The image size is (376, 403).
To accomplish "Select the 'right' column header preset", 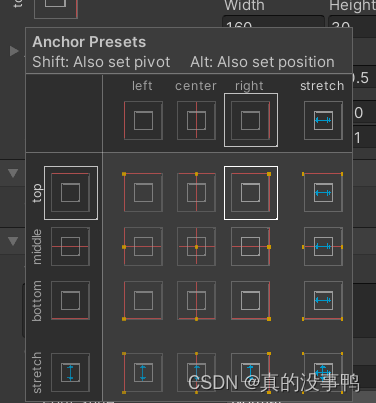I will point(251,120).
